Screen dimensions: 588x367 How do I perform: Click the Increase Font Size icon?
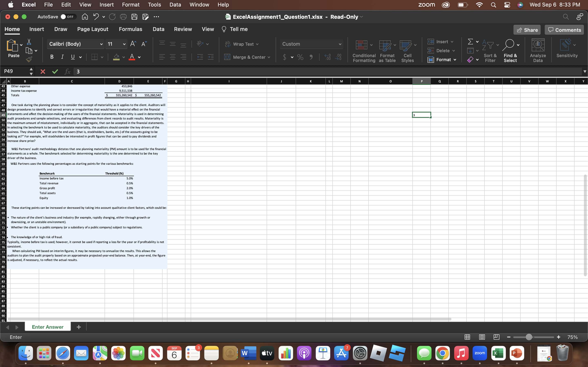133,44
